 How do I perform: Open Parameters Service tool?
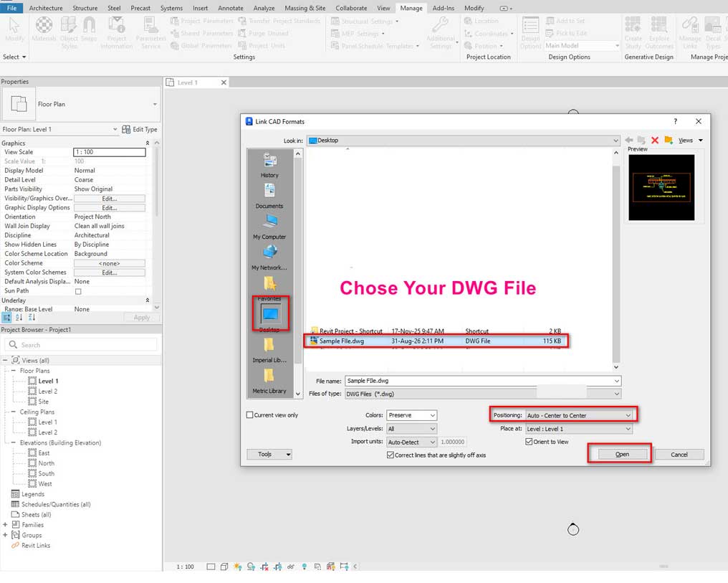click(x=151, y=32)
